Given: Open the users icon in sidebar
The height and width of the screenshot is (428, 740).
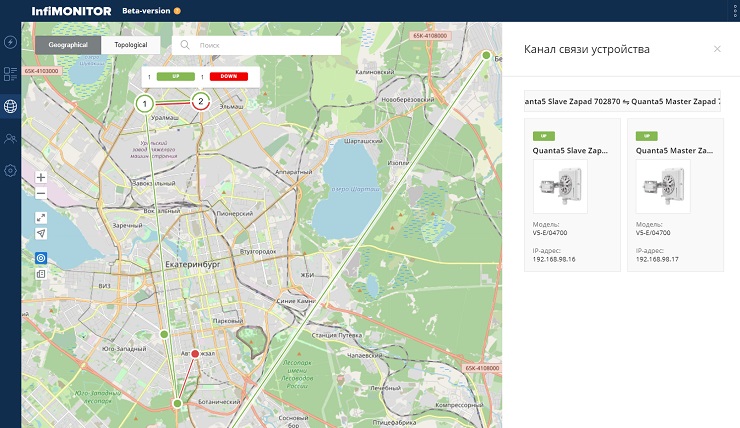Looking at the screenshot, I should [x=10, y=138].
